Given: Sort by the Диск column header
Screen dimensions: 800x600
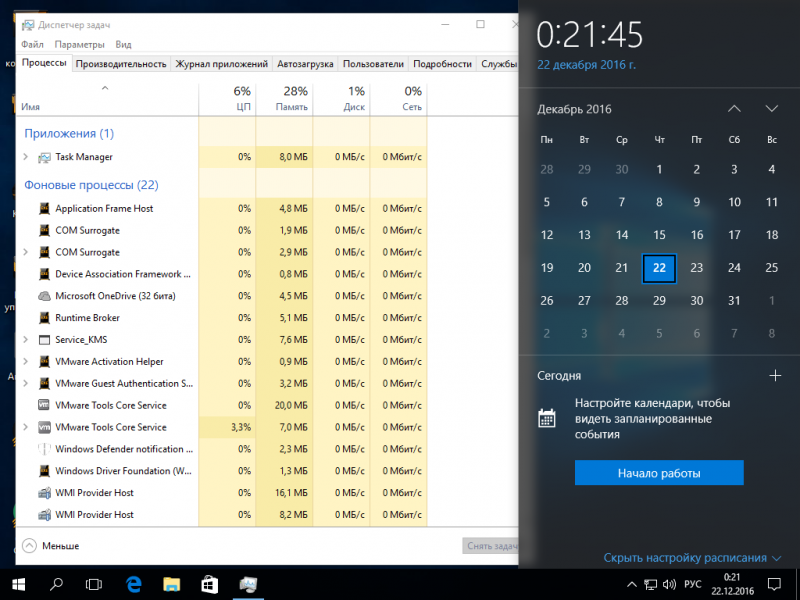Looking at the screenshot, I should pyautogui.click(x=341, y=98).
